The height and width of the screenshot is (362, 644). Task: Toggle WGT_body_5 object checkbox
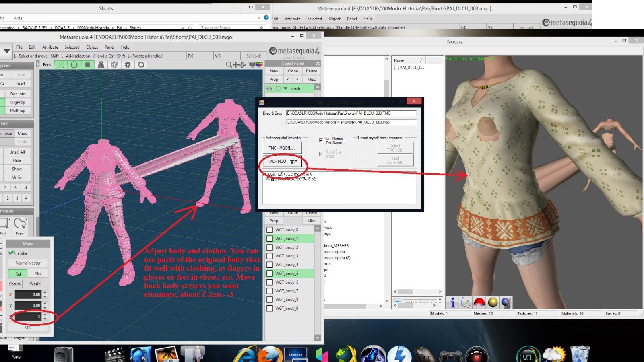pos(270,274)
